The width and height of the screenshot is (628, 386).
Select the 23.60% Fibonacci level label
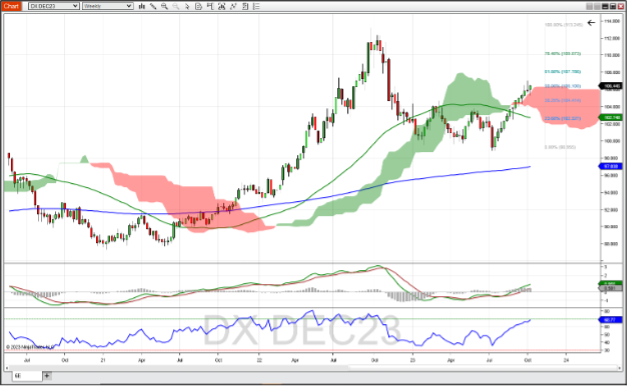562,119
